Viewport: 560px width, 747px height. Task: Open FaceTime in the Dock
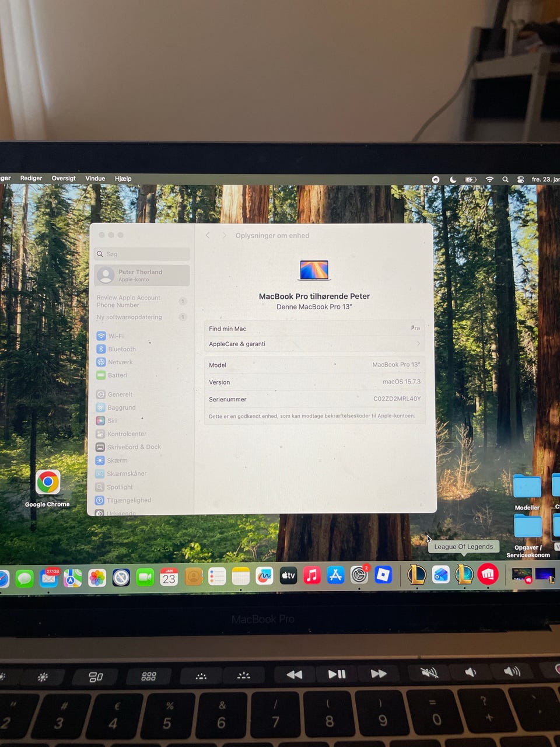click(x=145, y=578)
